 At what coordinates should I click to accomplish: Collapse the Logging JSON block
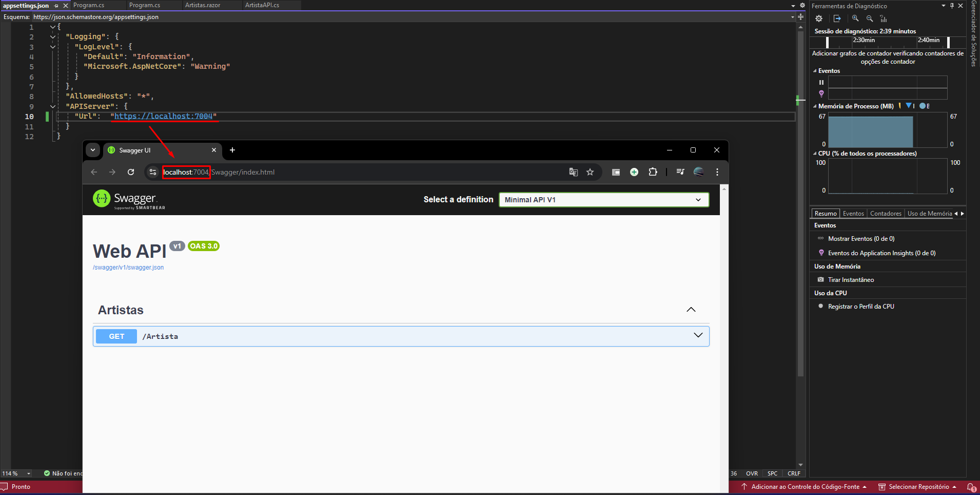(x=53, y=37)
